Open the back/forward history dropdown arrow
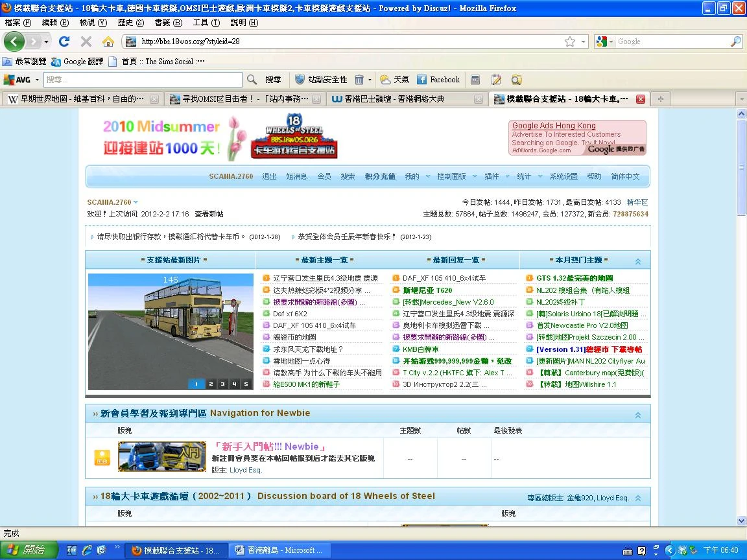This screenshot has height=560, width=747. (46, 41)
